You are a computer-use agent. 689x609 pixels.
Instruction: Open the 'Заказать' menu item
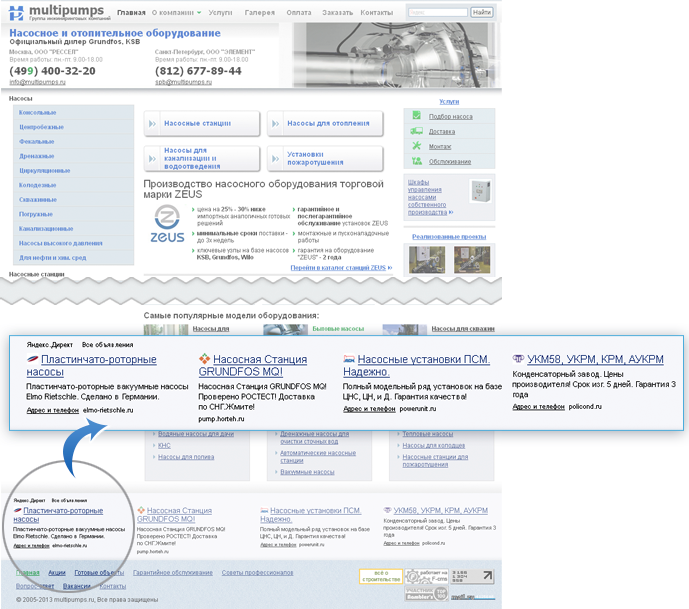(x=337, y=13)
